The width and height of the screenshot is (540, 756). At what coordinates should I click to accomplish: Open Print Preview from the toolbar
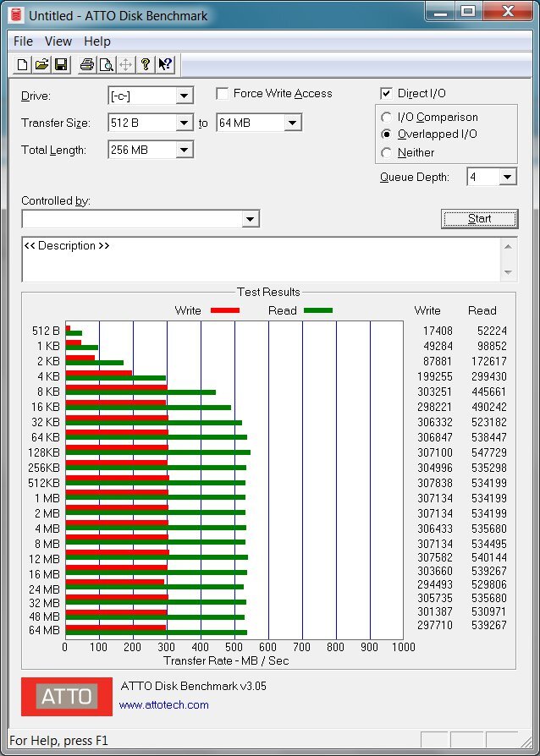click(x=106, y=64)
